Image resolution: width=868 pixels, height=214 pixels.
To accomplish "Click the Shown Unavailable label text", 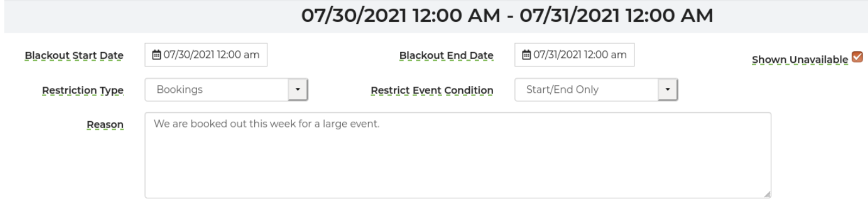I will tap(800, 59).
